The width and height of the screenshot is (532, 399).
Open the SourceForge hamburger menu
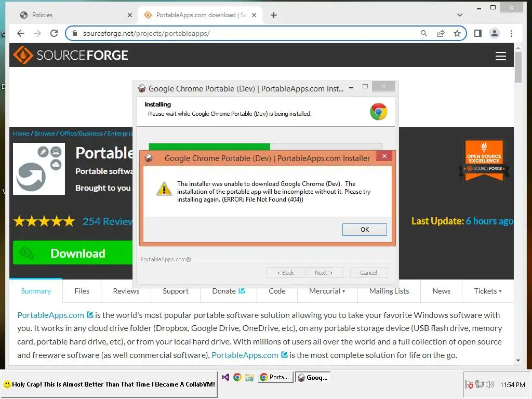click(x=500, y=56)
